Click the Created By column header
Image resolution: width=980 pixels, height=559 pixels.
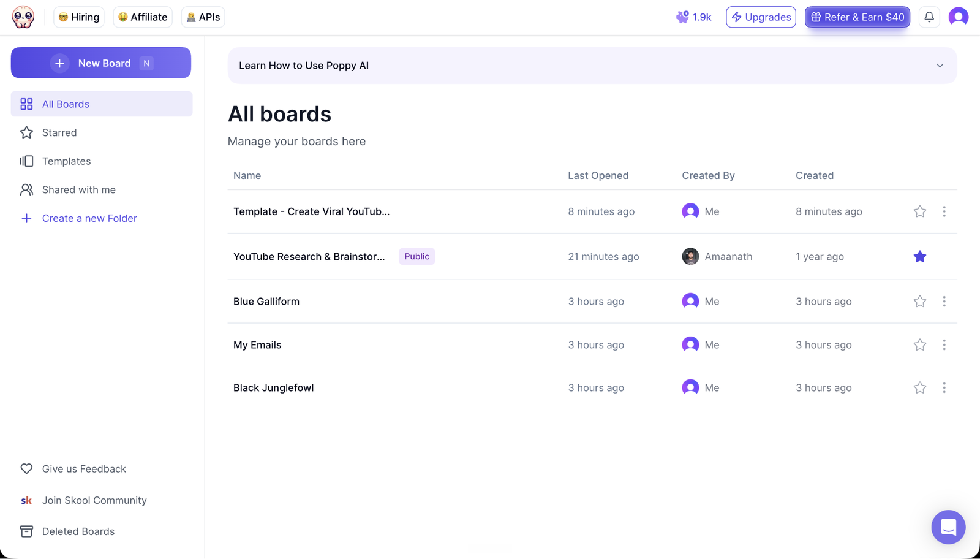coord(709,175)
